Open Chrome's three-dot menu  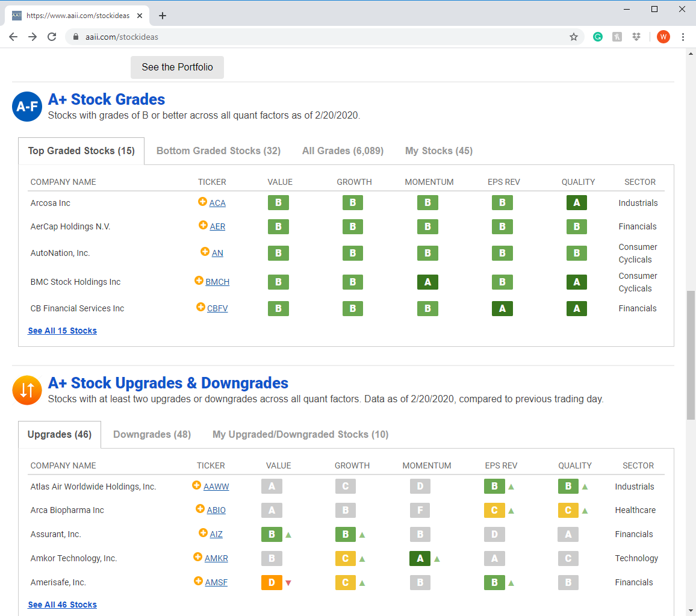(x=683, y=37)
